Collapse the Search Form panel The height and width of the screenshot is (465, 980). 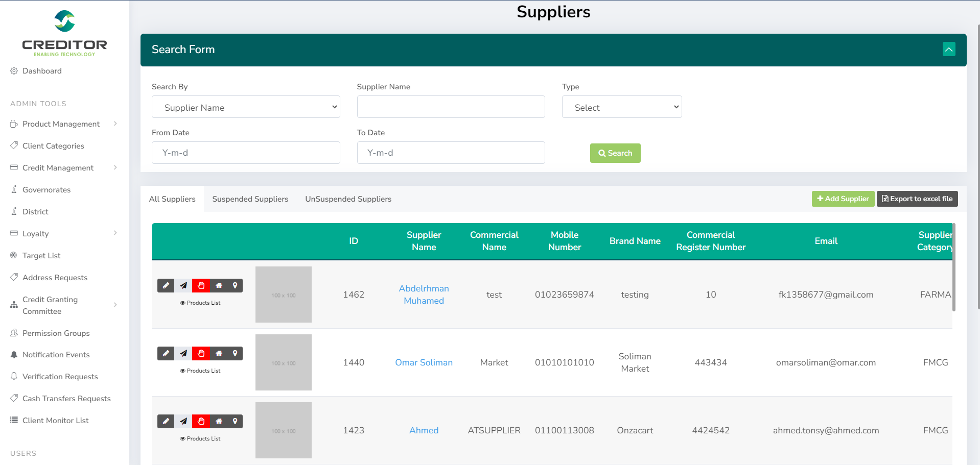click(x=948, y=50)
